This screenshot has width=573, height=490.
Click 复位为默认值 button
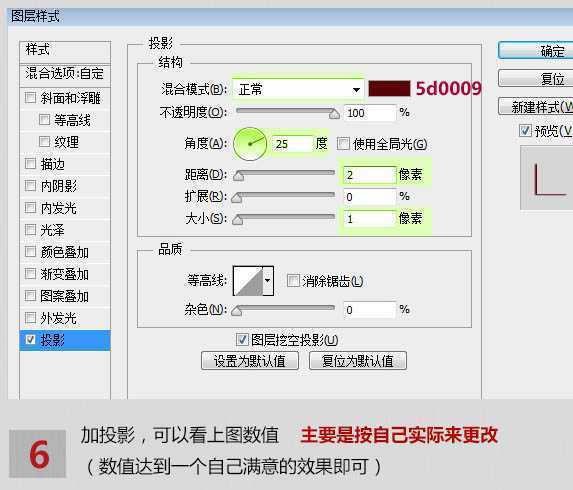pyautogui.click(x=358, y=361)
